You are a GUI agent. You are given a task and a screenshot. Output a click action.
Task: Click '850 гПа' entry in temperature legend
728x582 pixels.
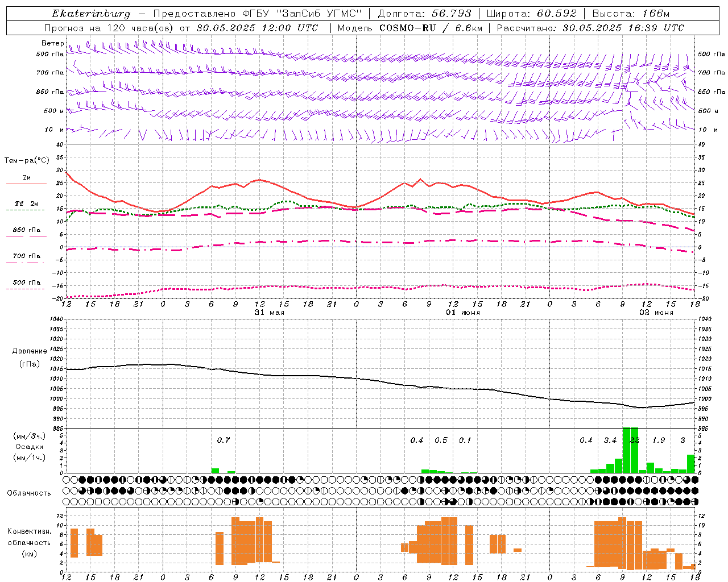[27, 230]
